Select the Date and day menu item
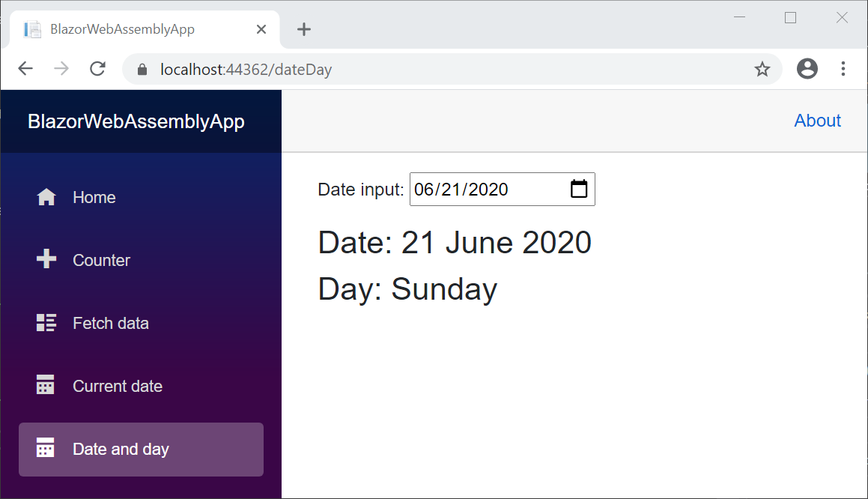 pyautogui.click(x=121, y=448)
